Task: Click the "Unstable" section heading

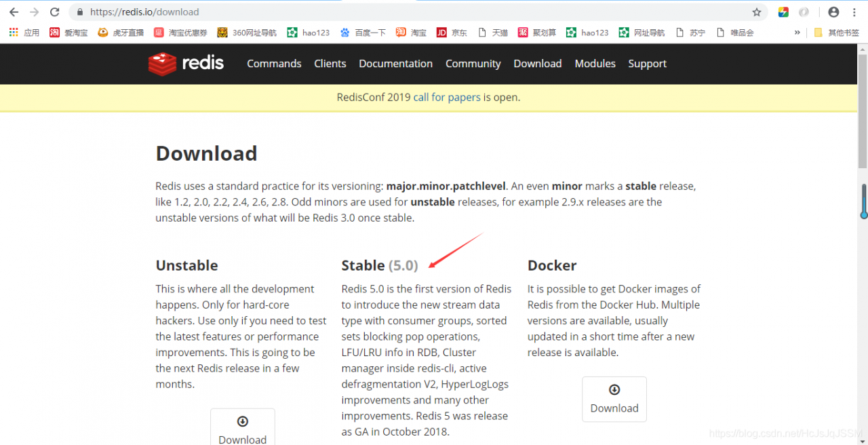Action: [186, 265]
